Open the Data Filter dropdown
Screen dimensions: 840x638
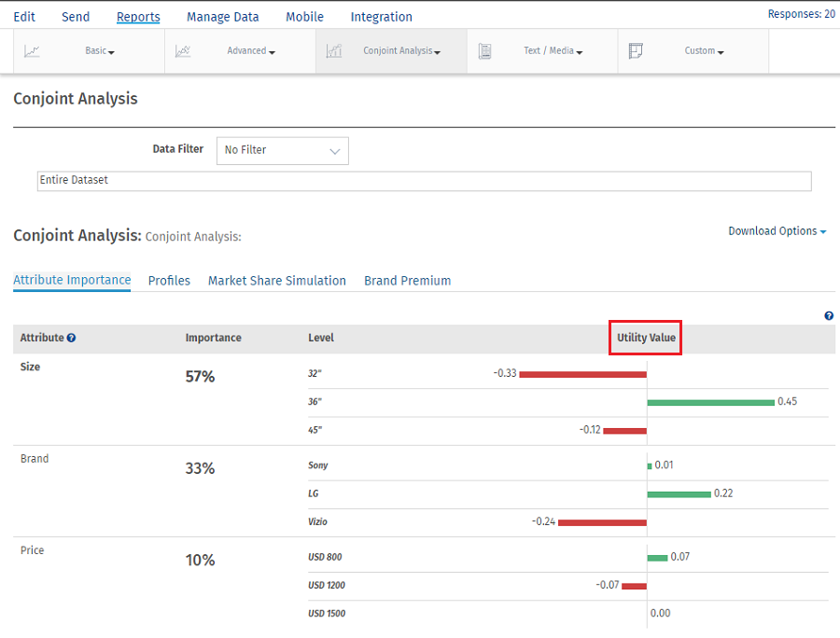pos(282,150)
